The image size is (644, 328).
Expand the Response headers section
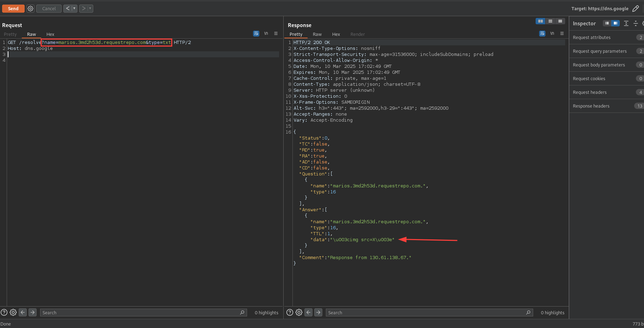591,106
